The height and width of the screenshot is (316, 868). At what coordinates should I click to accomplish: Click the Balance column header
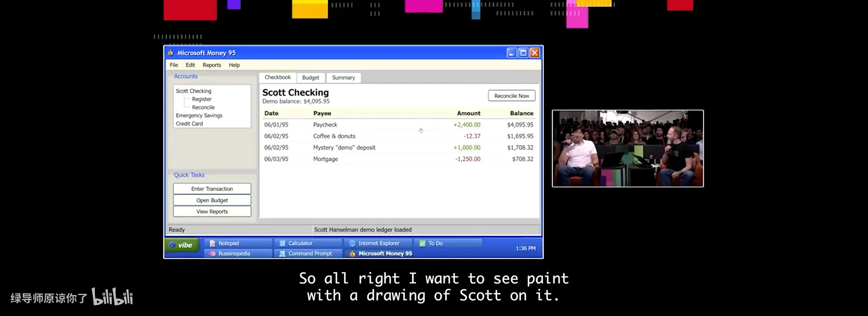pyautogui.click(x=522, y=113)
